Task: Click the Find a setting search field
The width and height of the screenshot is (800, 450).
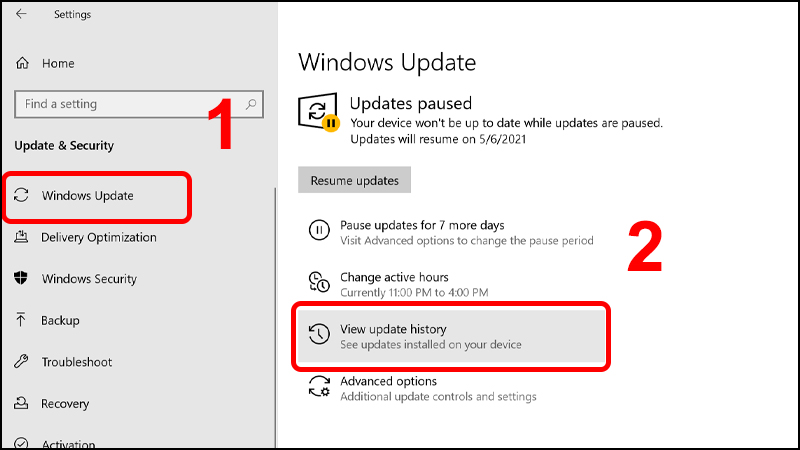Action: pyautogui.click(x=139, y=104)
